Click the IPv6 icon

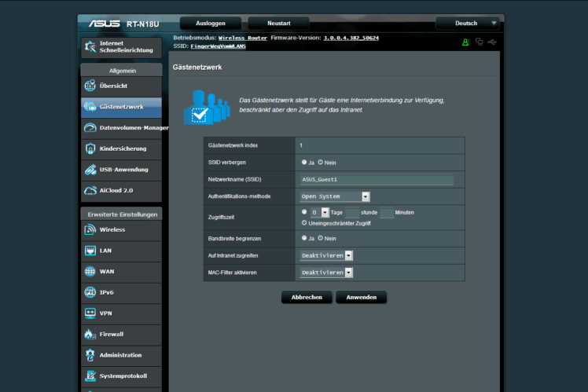tap(90, 292)
